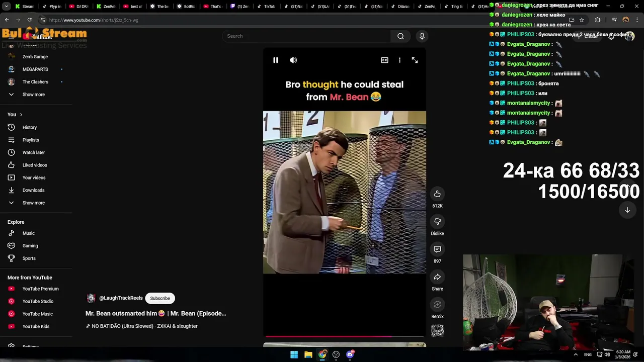Open Zen's Garage subscription
Viewport: 644px width, 362px height.
coord(36,57)
